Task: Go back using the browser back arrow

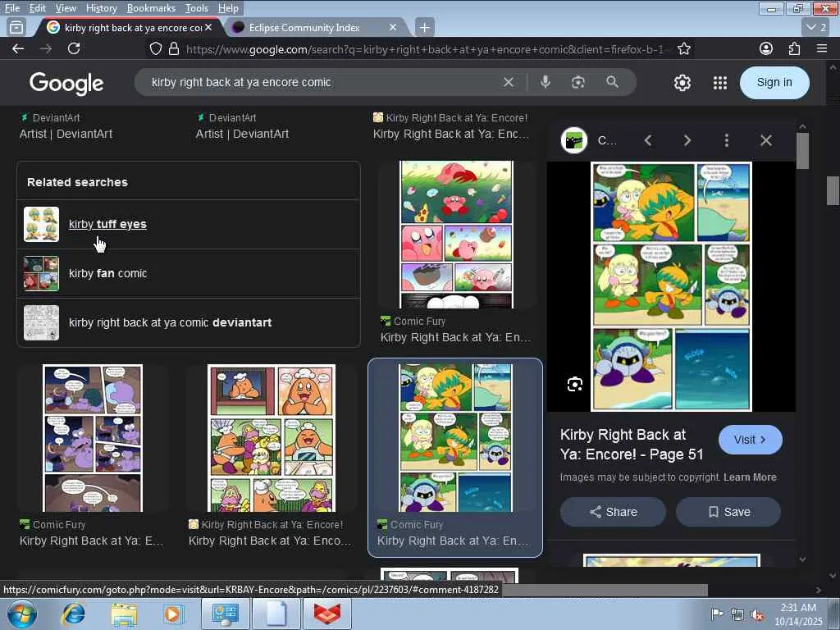Action: [18, 48]
